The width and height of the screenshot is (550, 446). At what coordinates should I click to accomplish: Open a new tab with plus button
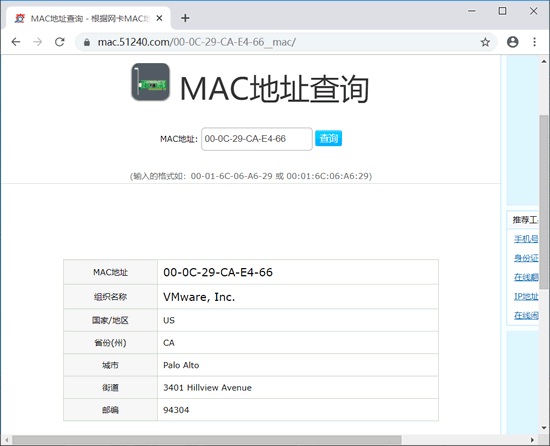185,18
